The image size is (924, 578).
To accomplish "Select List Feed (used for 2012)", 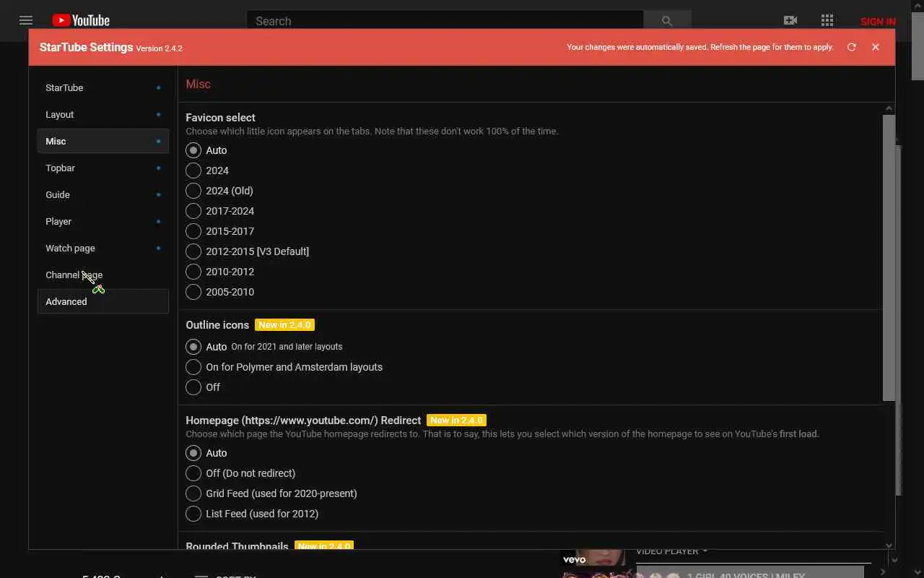I will (x=193, y=514).
